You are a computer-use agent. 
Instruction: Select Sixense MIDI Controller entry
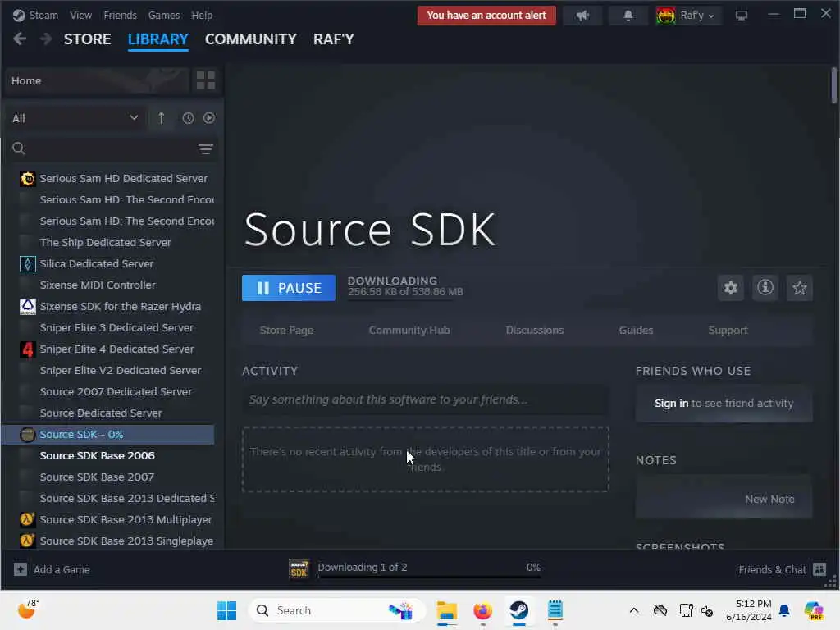coord(98,285)
